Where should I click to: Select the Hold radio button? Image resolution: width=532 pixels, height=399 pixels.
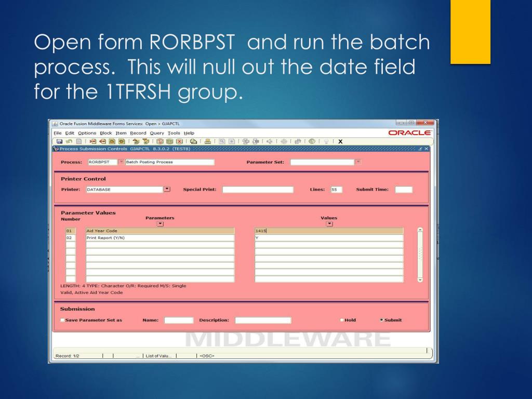[342, 320]
